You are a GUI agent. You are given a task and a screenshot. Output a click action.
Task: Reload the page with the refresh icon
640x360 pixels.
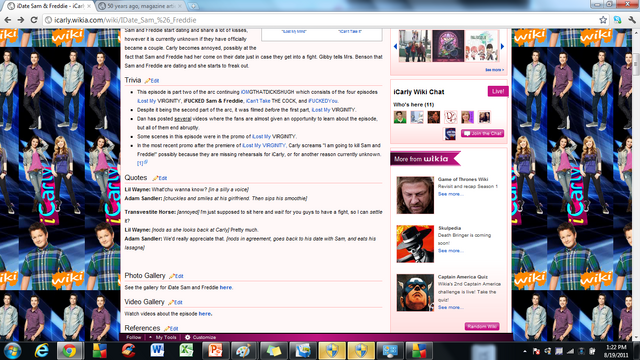click(x=34, y=20)
